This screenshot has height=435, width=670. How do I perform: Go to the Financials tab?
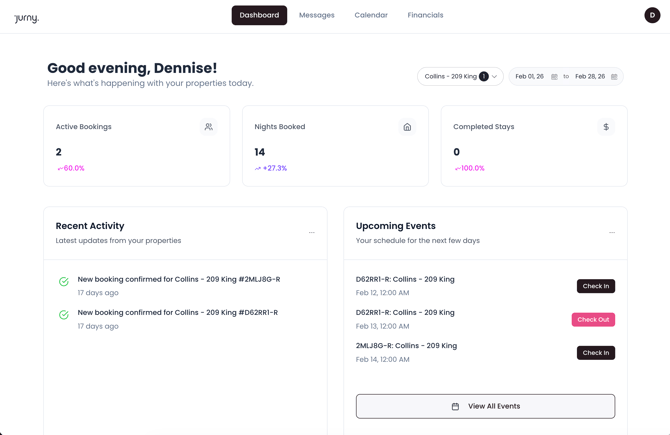(425, 15)
